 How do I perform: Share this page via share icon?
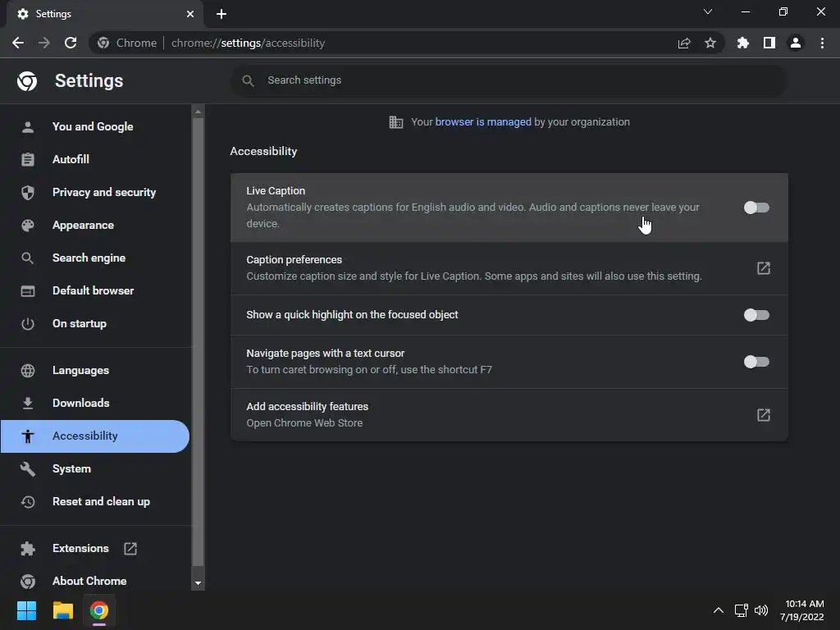click(684, 43)
